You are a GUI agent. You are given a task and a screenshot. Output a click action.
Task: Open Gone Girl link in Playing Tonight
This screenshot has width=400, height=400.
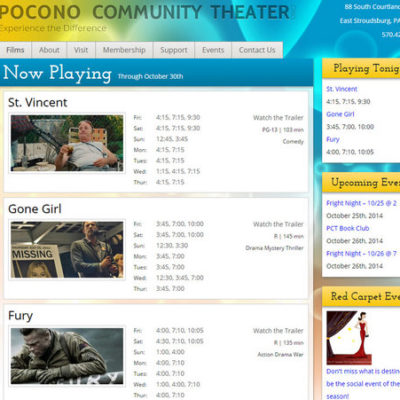(x=340, y=114)
